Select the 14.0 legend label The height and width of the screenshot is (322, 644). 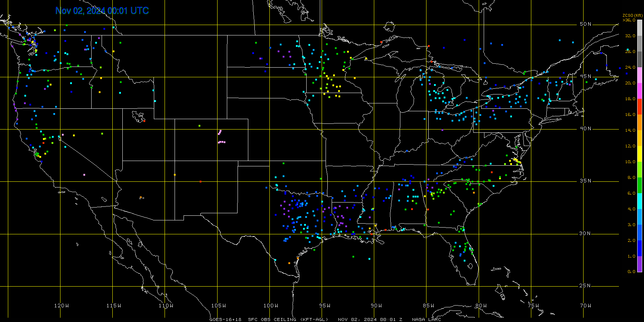pyautogui.click(x=630, y=130)
